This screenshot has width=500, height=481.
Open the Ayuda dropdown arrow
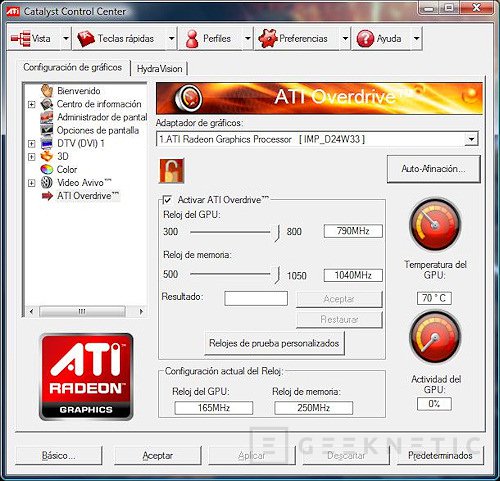(x=416, y=39)
